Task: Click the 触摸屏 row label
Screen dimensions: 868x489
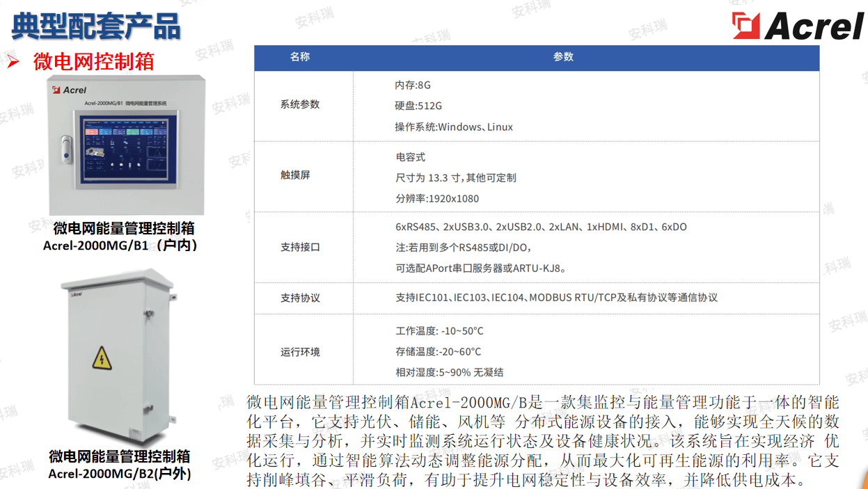Action: (x=295, y=175)
